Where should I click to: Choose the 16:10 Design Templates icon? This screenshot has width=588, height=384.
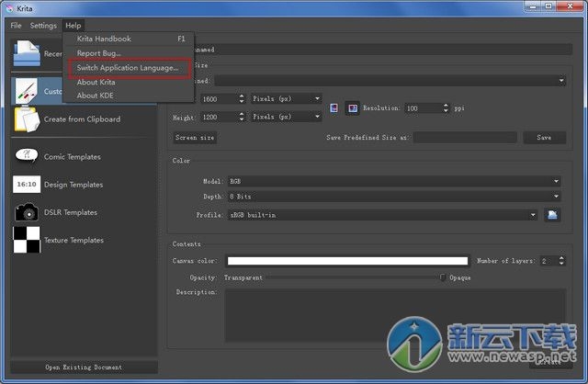27,185
